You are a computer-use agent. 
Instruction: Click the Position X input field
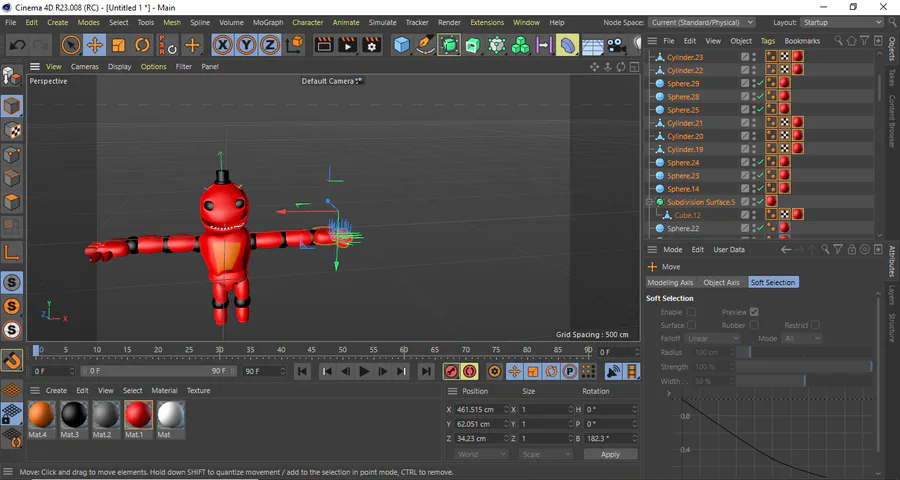tap(480, 410)
